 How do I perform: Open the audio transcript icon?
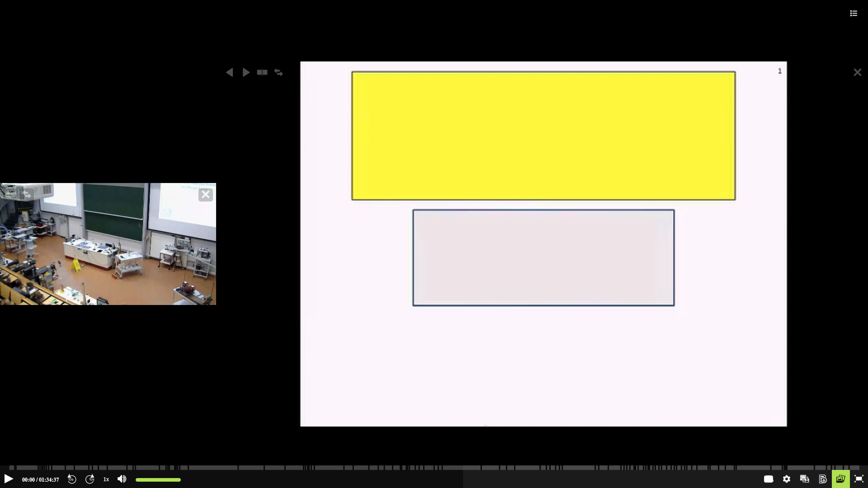click(x=823, y=479)
